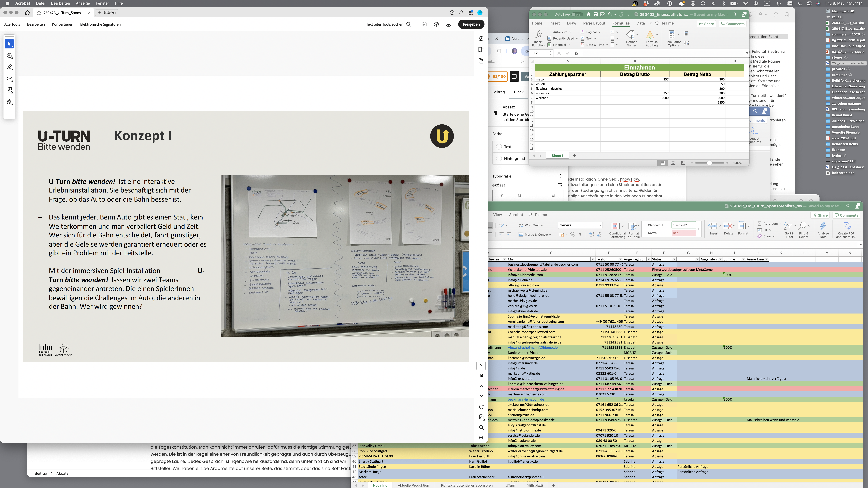Click Analyse Data in the sponsor list Excel
This screenshot has width=868, height=488.
[823, 230]
